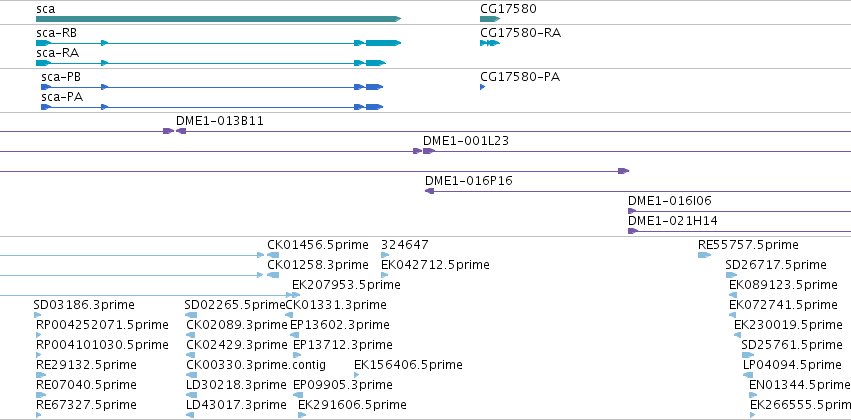Click the SD26717.5prime EST label

point(776,265)
